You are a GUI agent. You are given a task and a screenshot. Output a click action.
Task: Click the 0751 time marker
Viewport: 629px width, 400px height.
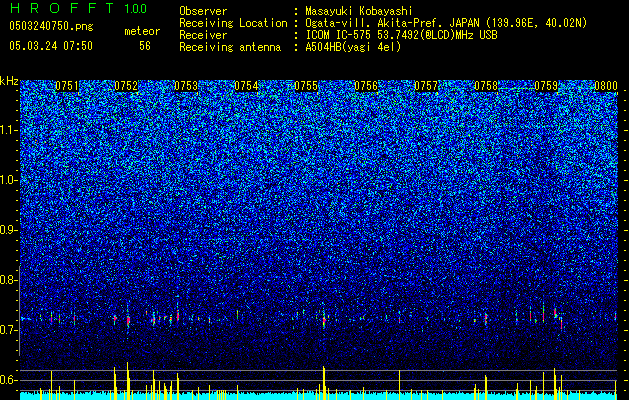pos(67,86)
